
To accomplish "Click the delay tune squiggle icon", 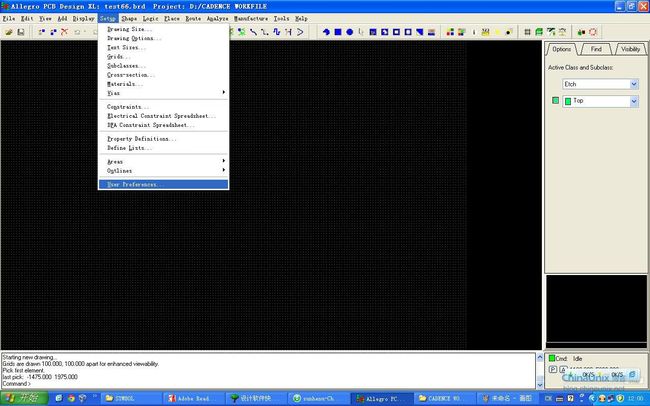I will (276, 32).
